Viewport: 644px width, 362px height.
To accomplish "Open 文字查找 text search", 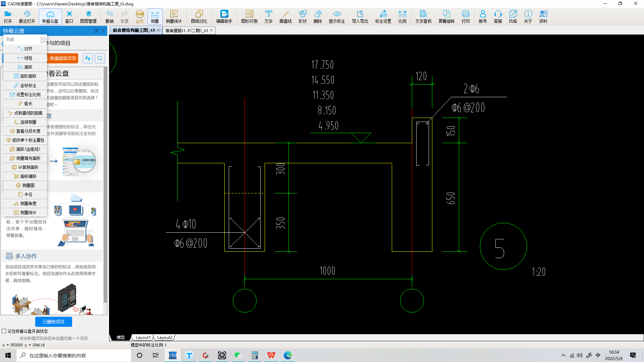I will pos(423,16).
